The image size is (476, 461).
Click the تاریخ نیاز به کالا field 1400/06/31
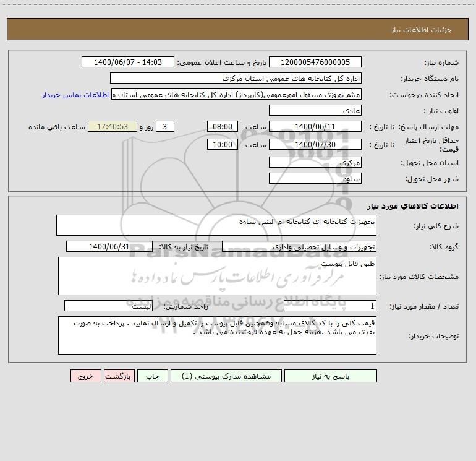point(109,246)
